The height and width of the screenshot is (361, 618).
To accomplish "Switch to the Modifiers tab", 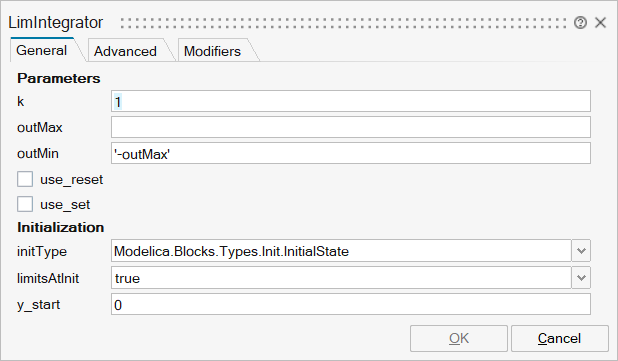I will [212, 51].
